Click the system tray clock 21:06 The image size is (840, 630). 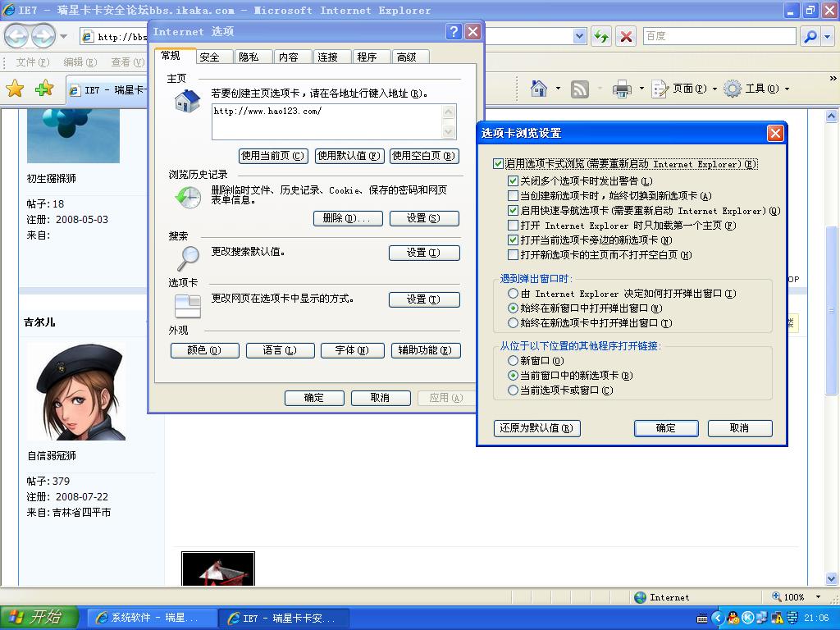pos(816,618)
